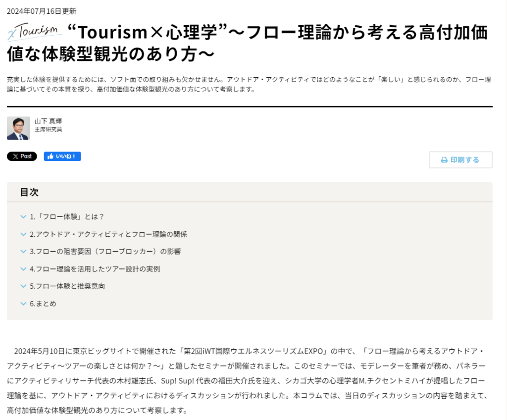
Task: Open author 山下 真輝's profile photo
Action: pyautogui.click(x=18, y=128)
